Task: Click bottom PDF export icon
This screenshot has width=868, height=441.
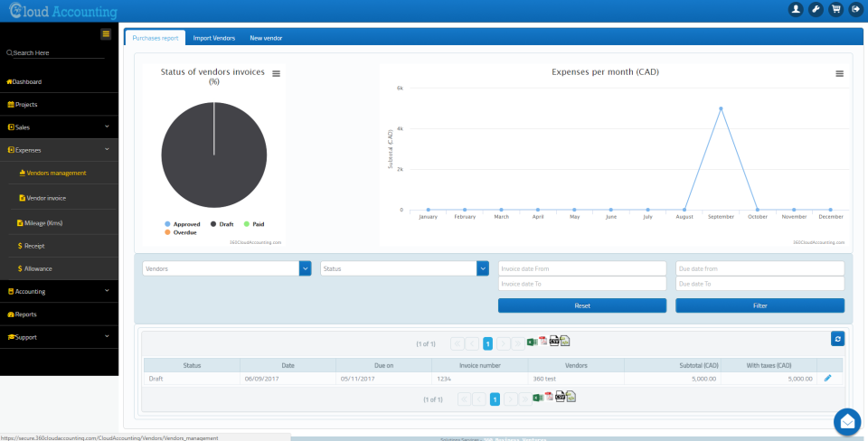Action: (549, 396)
